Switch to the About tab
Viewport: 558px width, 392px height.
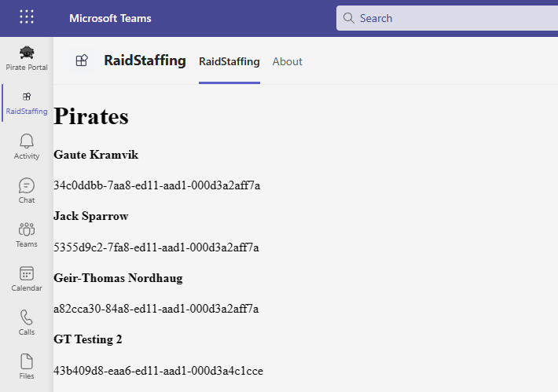(x=287, y=61)
